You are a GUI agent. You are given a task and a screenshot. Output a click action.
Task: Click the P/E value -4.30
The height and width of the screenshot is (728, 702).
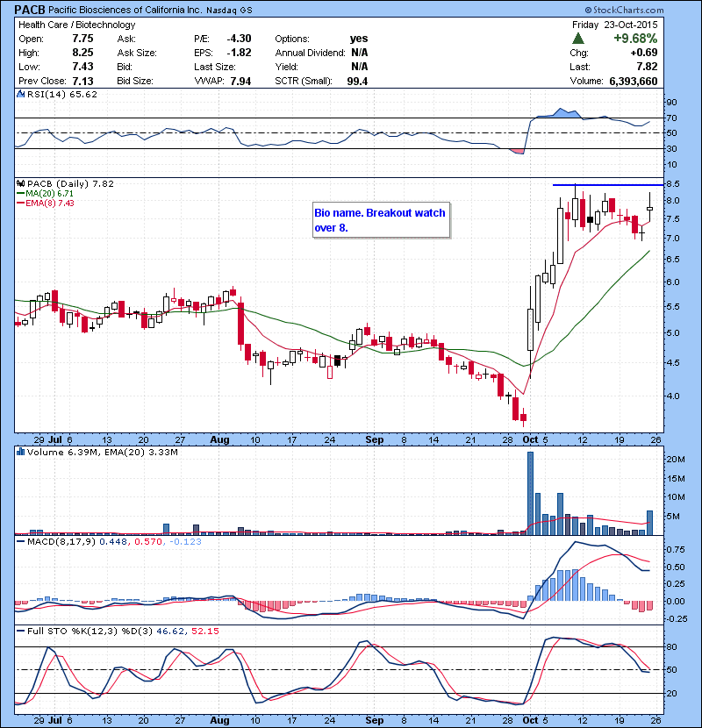pos(239,39)
